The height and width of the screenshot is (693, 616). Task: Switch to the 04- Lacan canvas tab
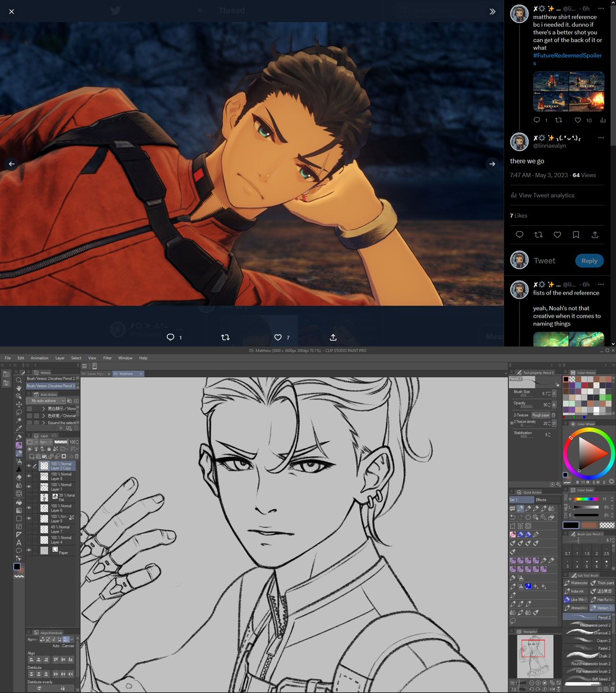(x=95, y=374)
